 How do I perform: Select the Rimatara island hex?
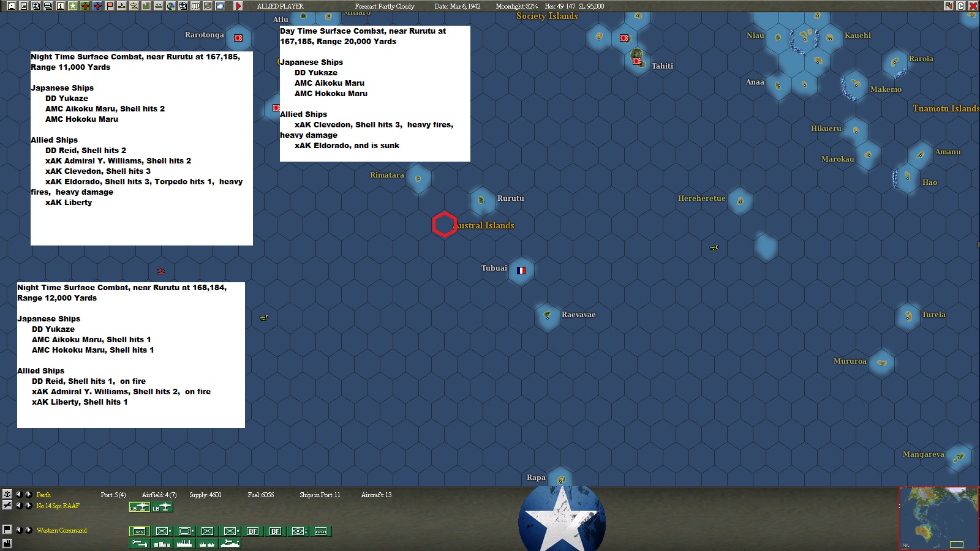(418, 178)
